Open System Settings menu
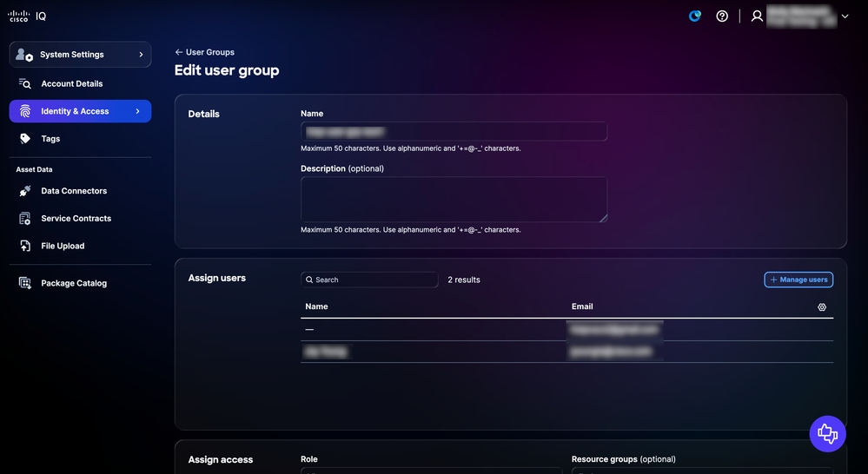This screenshot has width=868, height=474. tap(80, 54)
